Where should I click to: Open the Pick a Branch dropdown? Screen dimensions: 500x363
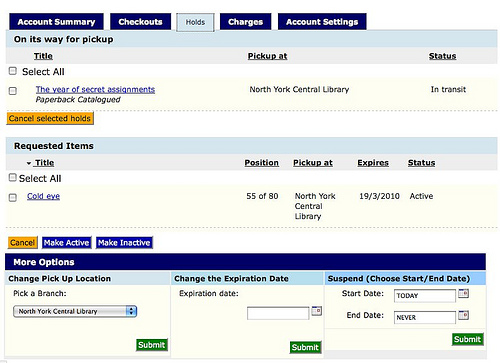tap(75, 311)
